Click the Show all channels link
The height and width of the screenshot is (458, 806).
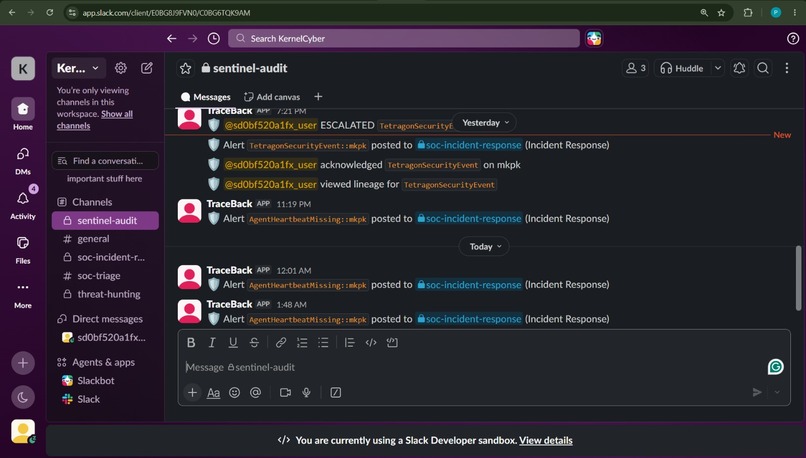95,120
